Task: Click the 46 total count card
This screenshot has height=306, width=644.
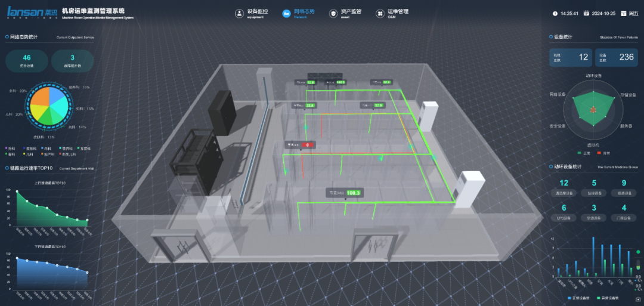Action: click(27, 60)
